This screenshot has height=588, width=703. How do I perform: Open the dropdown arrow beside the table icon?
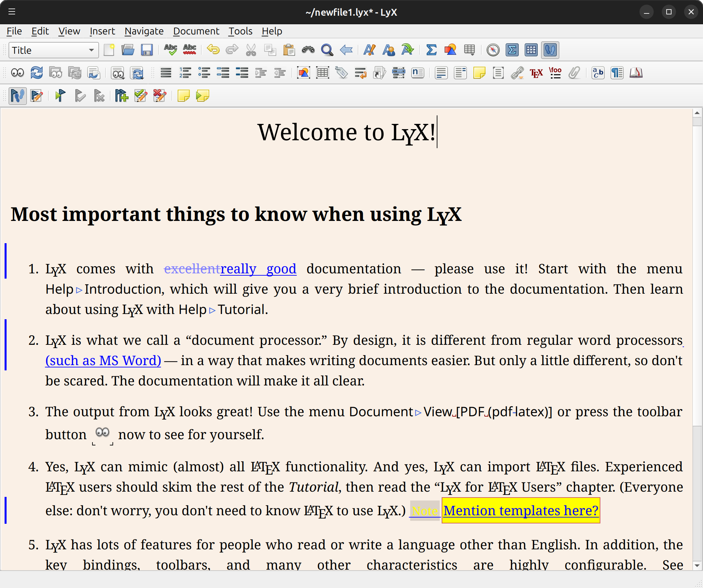(473, 54)
